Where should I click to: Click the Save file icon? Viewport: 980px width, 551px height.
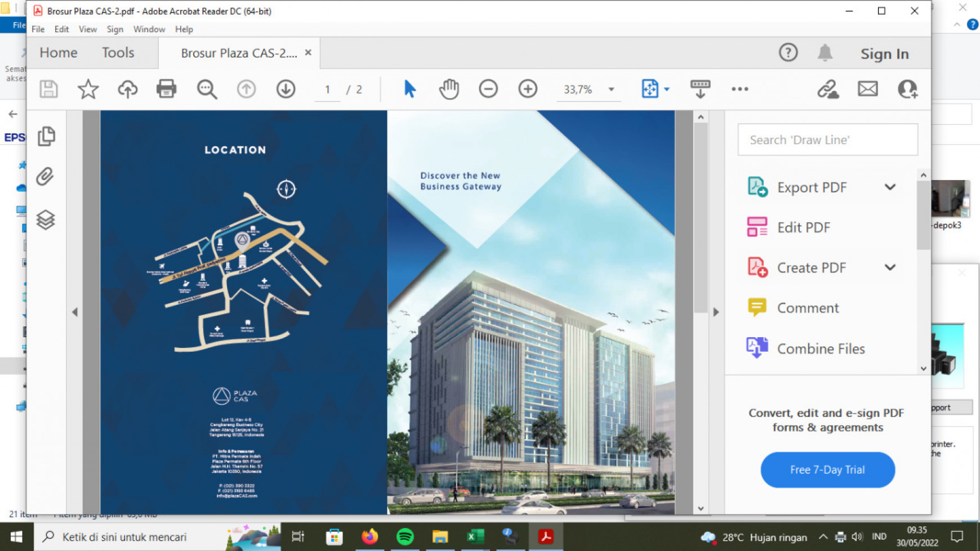tap(48, 89)
